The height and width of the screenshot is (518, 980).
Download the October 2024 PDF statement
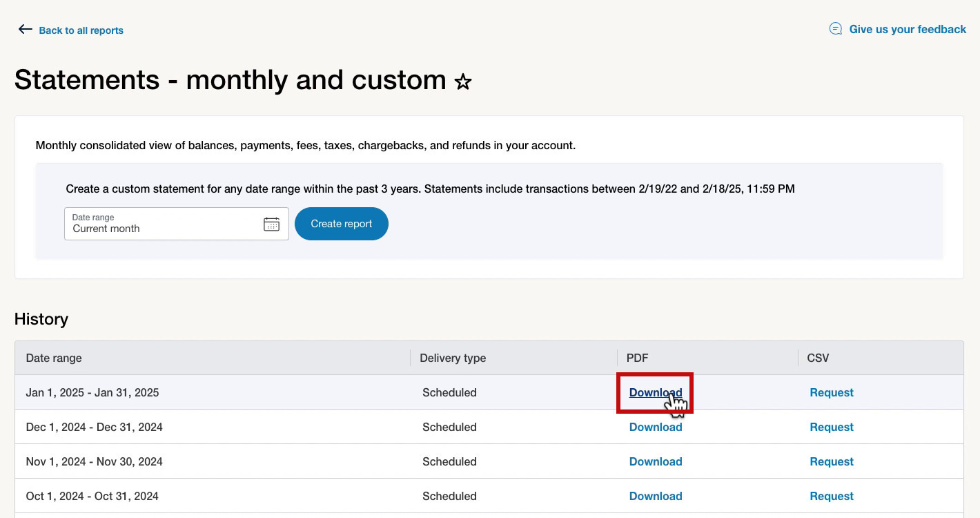pos(655,496)
